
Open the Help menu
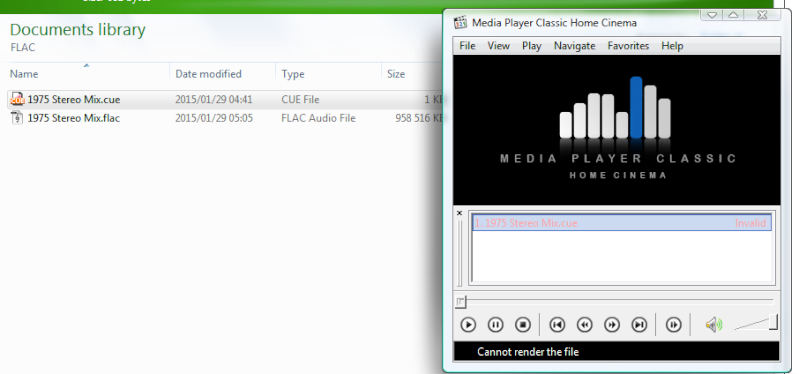click(672, 46)
